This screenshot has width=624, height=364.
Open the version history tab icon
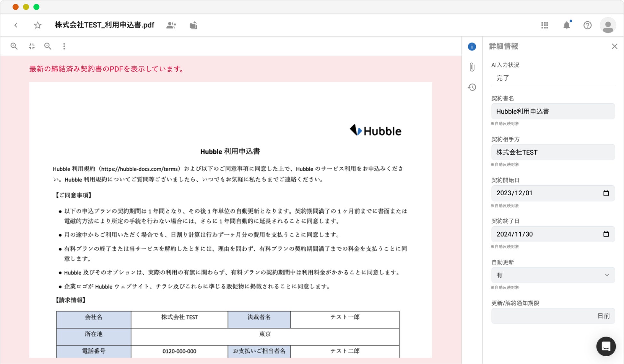click(472, 87)
